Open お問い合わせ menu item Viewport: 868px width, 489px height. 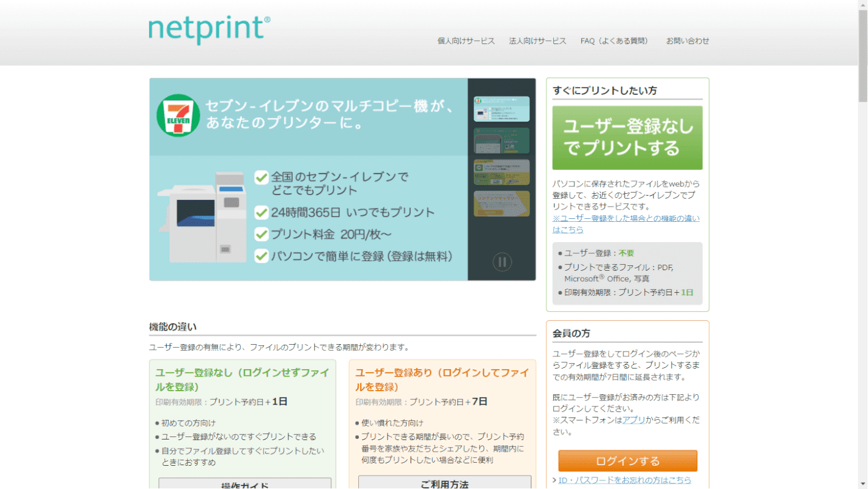[x=688, y=41]
